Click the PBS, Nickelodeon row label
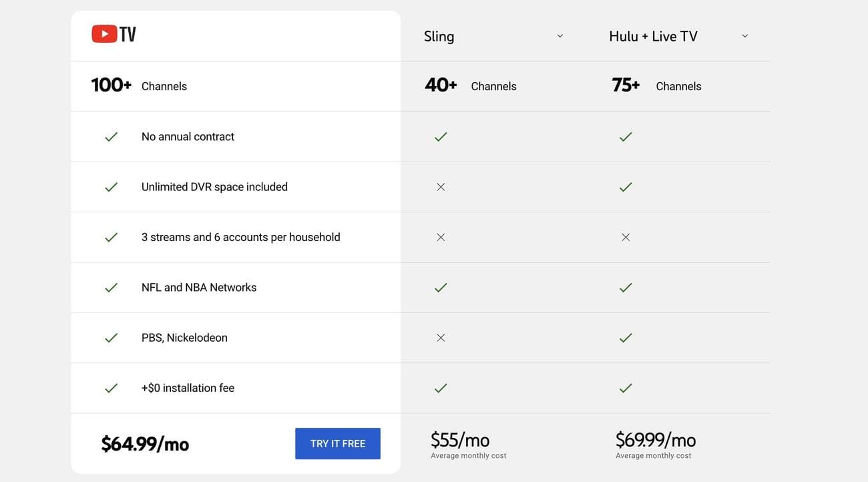Viewport: 868px width, 482px height. click(x=184, y=336)
